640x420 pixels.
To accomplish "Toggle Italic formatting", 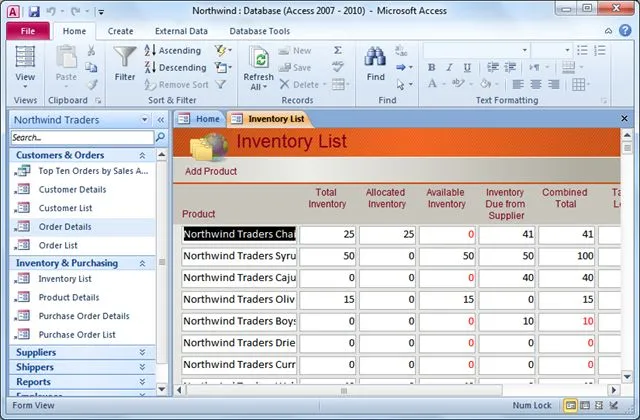I will coord(449,67).
